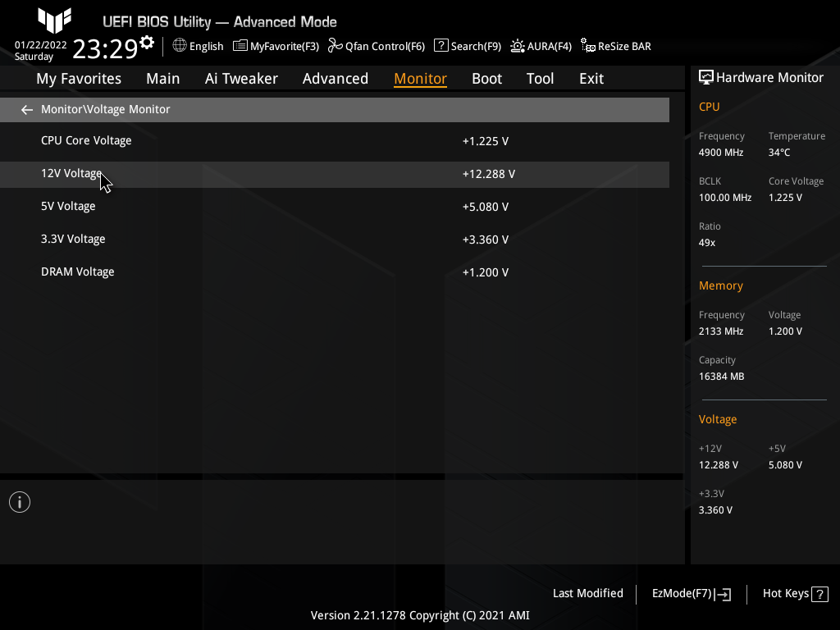Screen dimensions: 840x630
Task: Click the back arrow in Voltage Monitor
Action: 27,110
